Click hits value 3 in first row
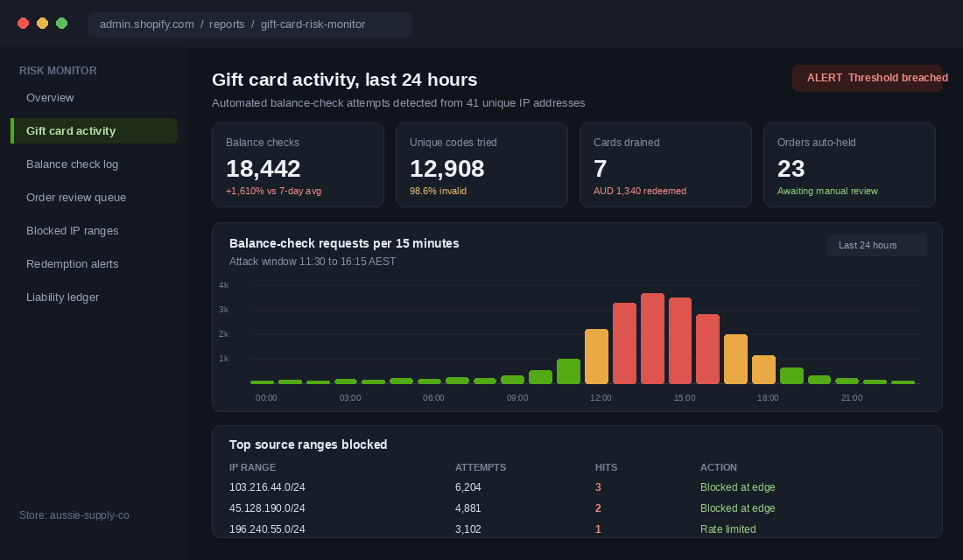The width and height of the screenshot is (963, 560). pyautogui.click(x=598, y=486)
